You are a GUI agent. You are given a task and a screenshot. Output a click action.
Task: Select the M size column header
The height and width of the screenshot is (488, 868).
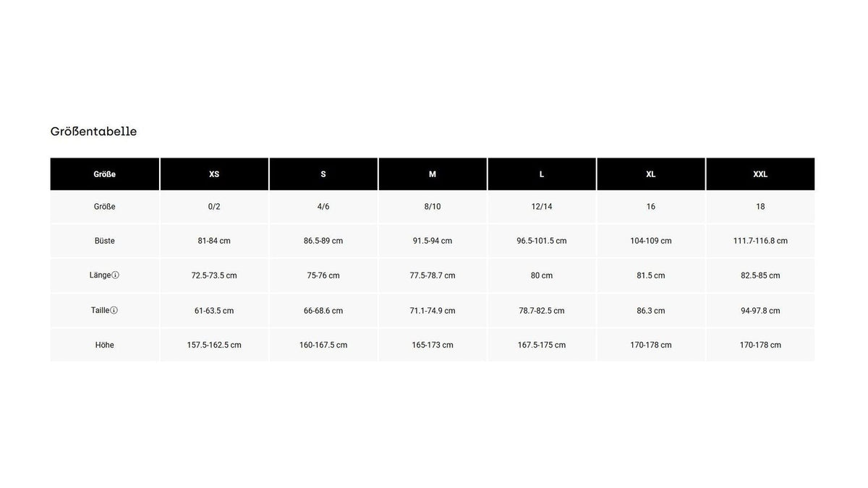[433, 174]
